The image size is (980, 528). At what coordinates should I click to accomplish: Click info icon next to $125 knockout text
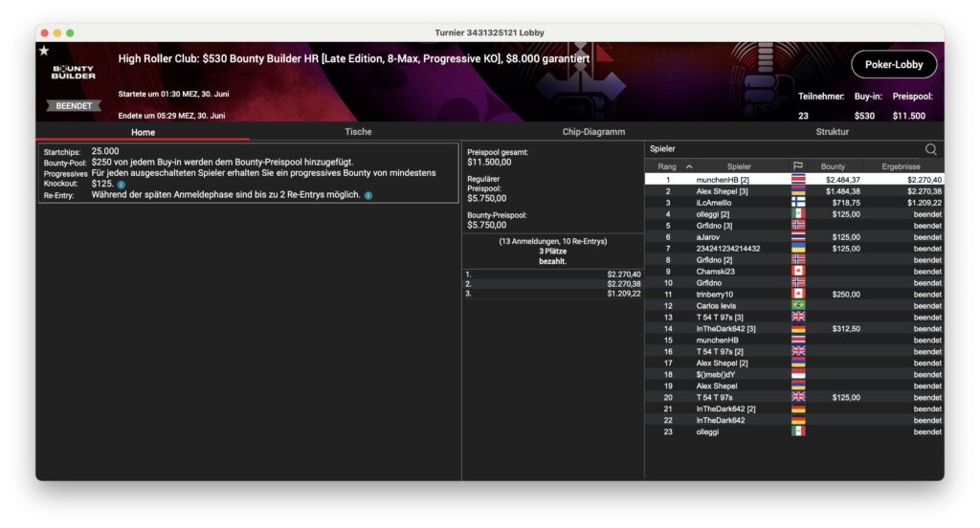coord(122,185)
